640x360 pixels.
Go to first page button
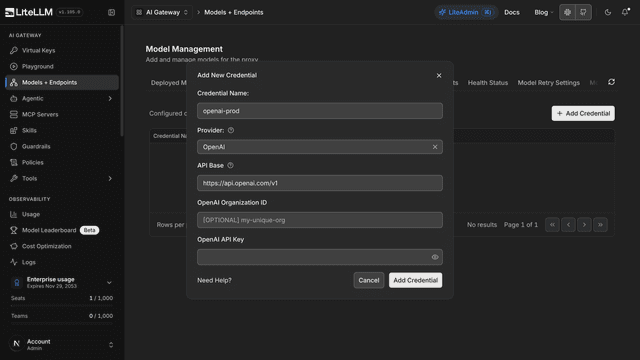coord(552,224)
